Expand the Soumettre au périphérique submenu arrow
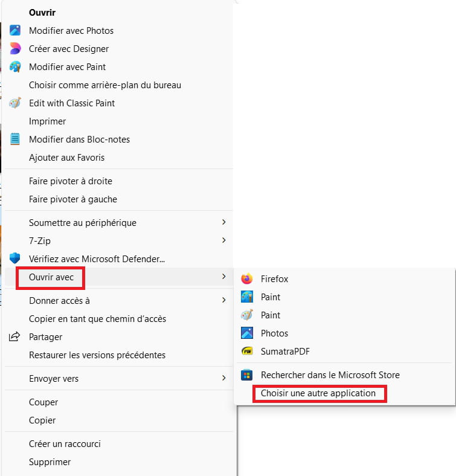Viewport: 456px width, 476px height. click(x=224, y=222)
